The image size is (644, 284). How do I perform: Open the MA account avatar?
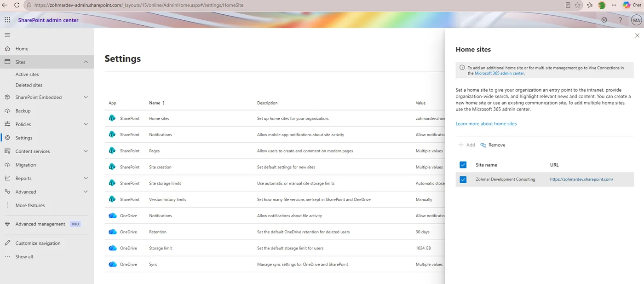click(x=637, y=20)
